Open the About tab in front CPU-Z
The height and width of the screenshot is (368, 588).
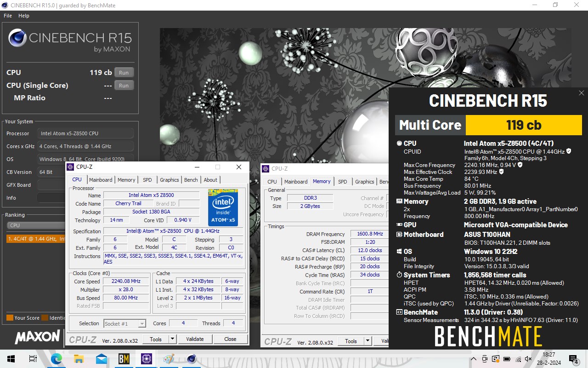click(211, 180)
